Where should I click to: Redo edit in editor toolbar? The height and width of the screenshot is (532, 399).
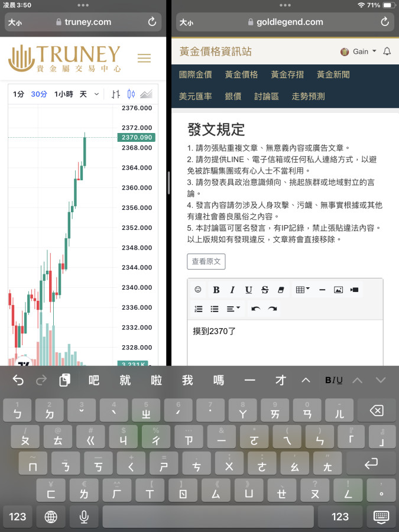point(272,309)
